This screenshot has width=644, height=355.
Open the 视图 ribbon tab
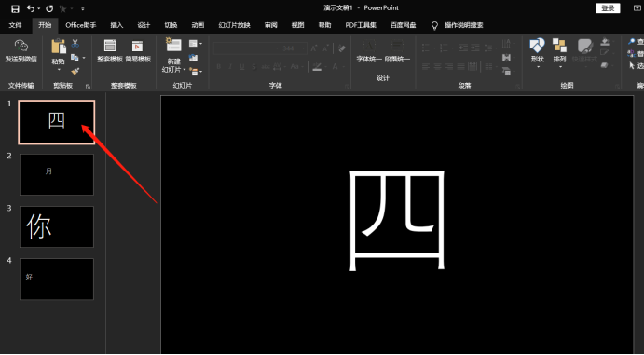[297, 25]
